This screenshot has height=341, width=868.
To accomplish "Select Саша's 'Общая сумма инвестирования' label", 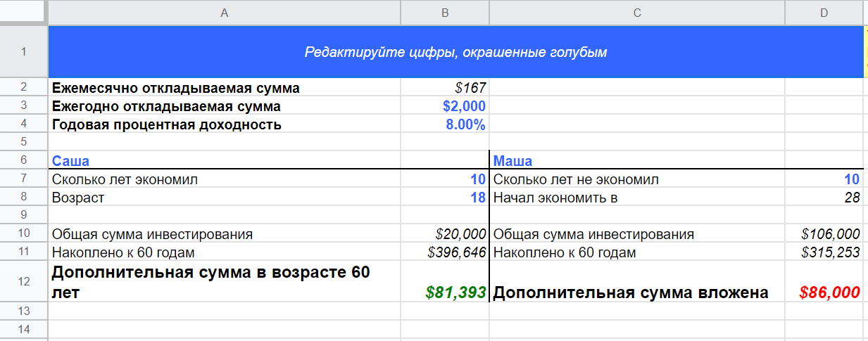I will tap(225, 234).
